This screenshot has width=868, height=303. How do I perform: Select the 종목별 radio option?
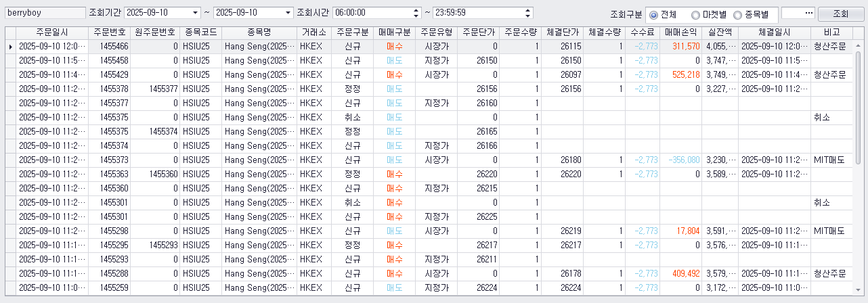tap(753, 14)
